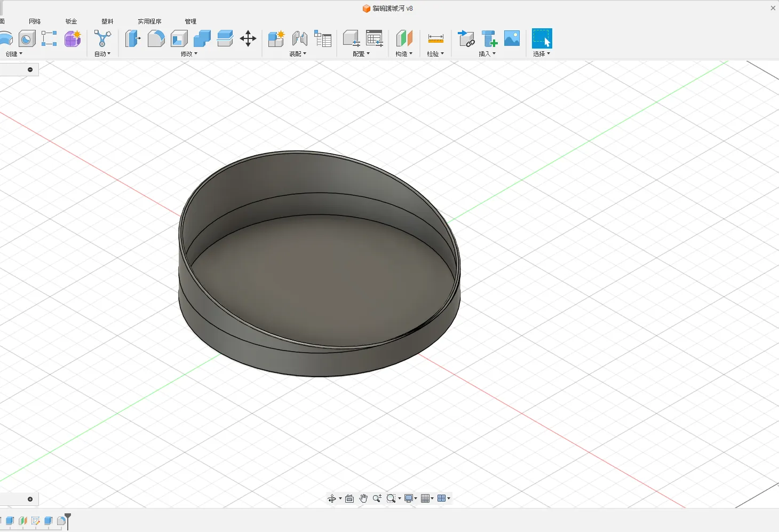Screen dimensions: 779x532
Task: Close the document tab
Action: coord(773,8)
